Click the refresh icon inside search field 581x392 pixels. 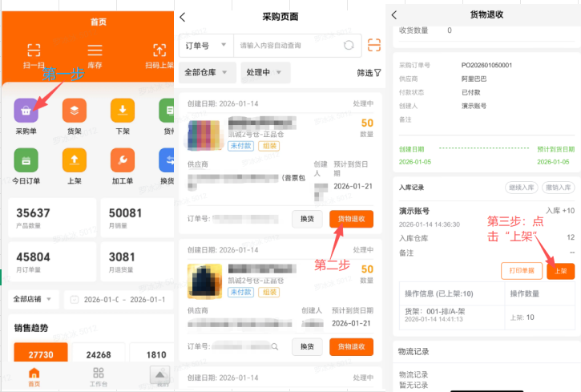[349, 46]
